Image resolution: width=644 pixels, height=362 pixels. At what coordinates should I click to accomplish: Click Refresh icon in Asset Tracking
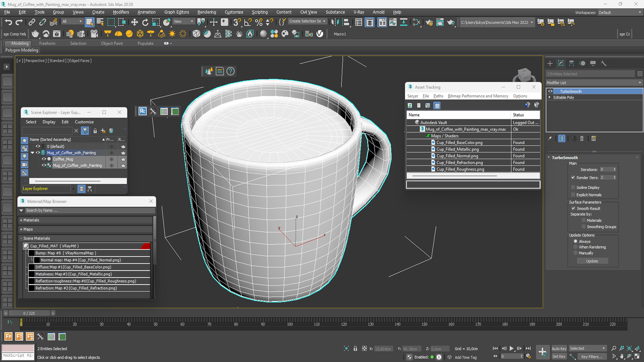(x=410, y=106)
